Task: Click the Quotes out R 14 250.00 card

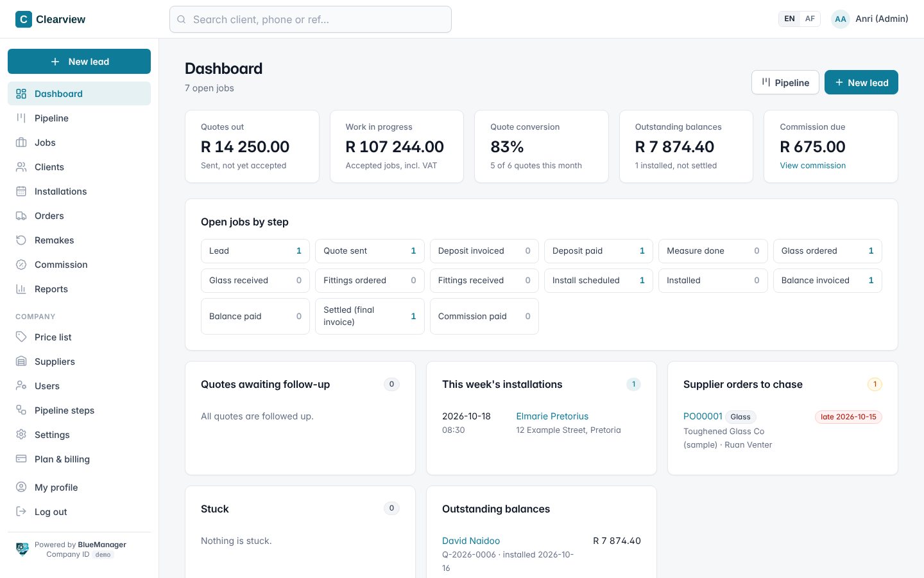Action: (x=252, y=146)
